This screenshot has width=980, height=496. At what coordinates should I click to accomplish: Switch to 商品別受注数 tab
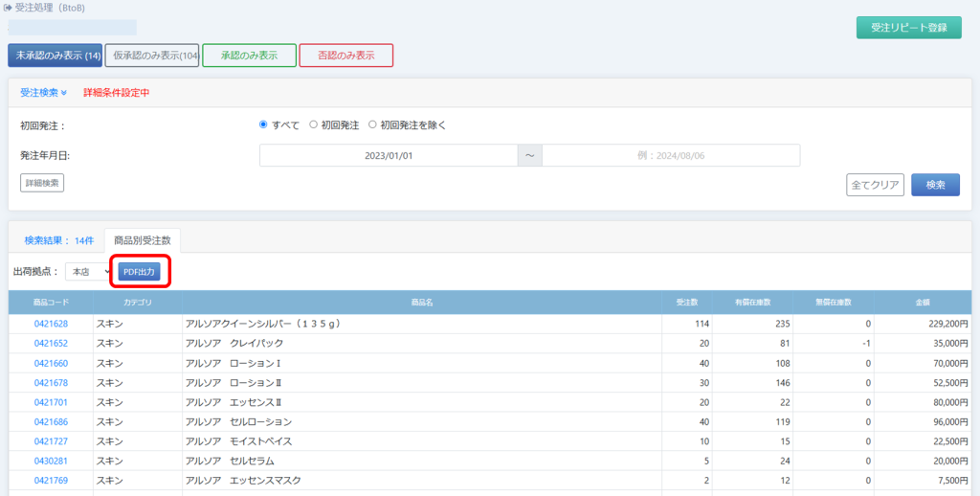(x=142, y=240)
